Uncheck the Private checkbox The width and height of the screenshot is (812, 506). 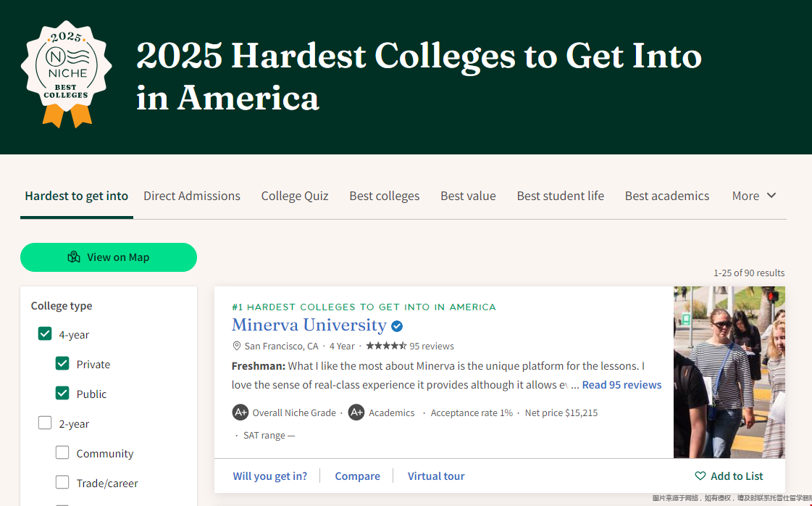coord(62,363)
